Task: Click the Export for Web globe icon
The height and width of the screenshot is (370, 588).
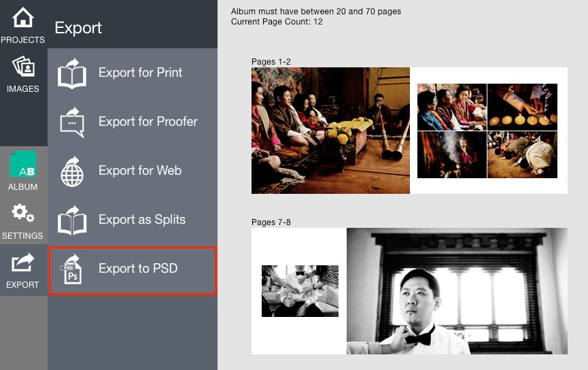Action: [x=72, y=171]
